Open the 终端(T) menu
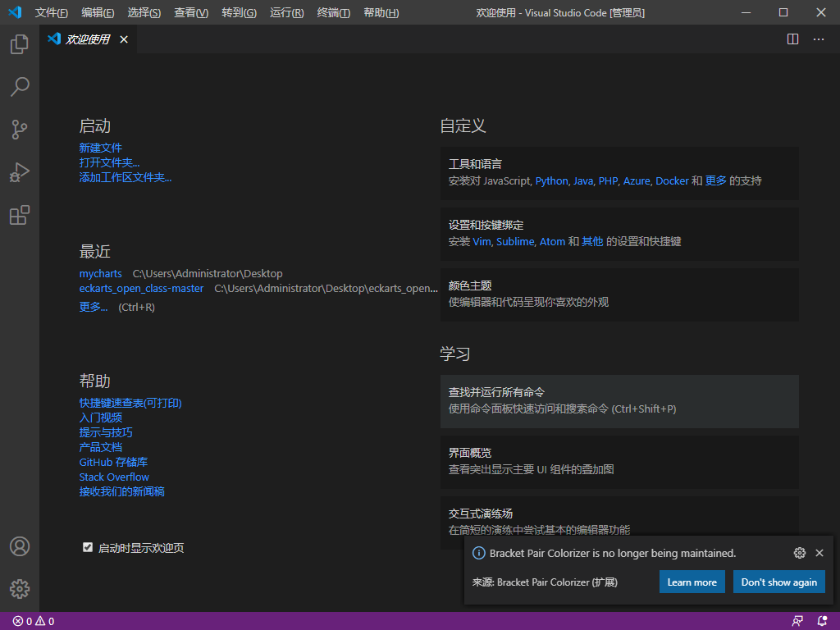This screenshot has height=630, width=840. pyautogui.click(x=333, y=12)
